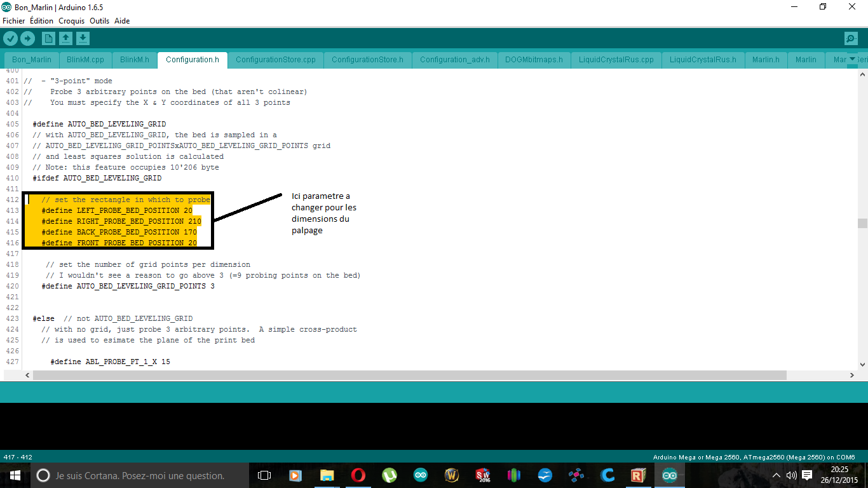Click the '#define ABL_PROBE_PT_1_X 15' line
Screen dimensions: 868x488
pos(111,362)
